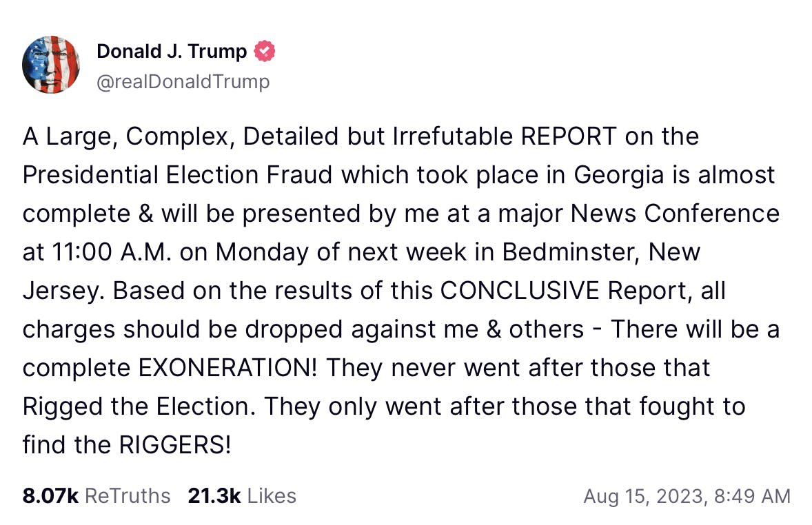The width and height of the screenshot is (812, 525).
Task: Click the Likes label
Action: (x=272, y=496)
